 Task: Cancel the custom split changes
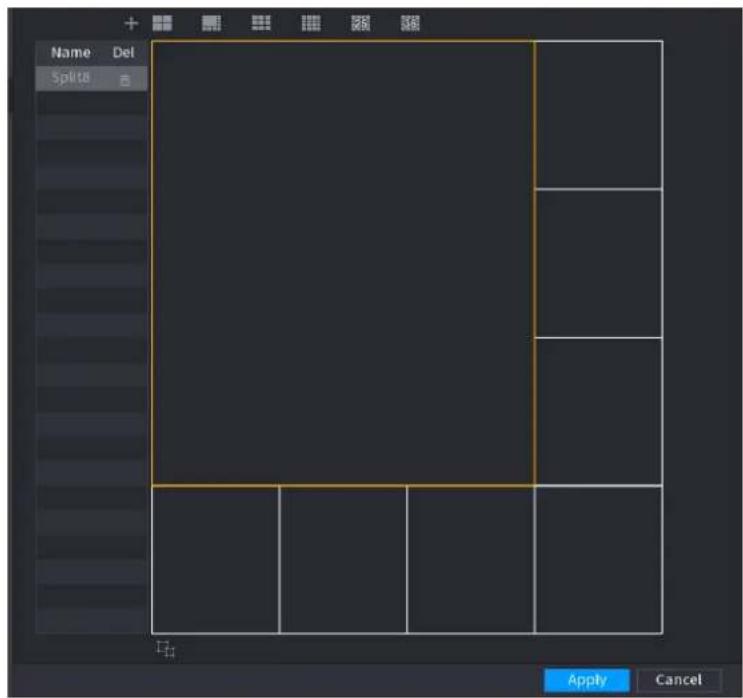coord(679,680)
